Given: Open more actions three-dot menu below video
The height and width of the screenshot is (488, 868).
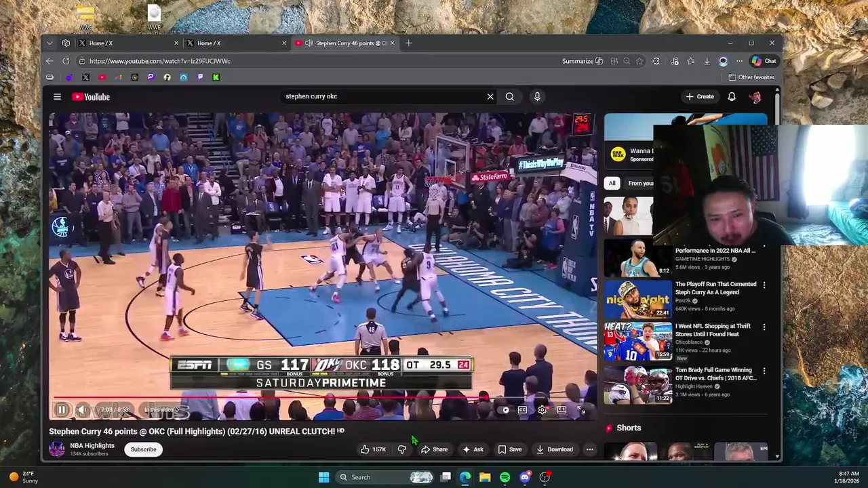Looking at the screenshot, I should pos(589,449).
